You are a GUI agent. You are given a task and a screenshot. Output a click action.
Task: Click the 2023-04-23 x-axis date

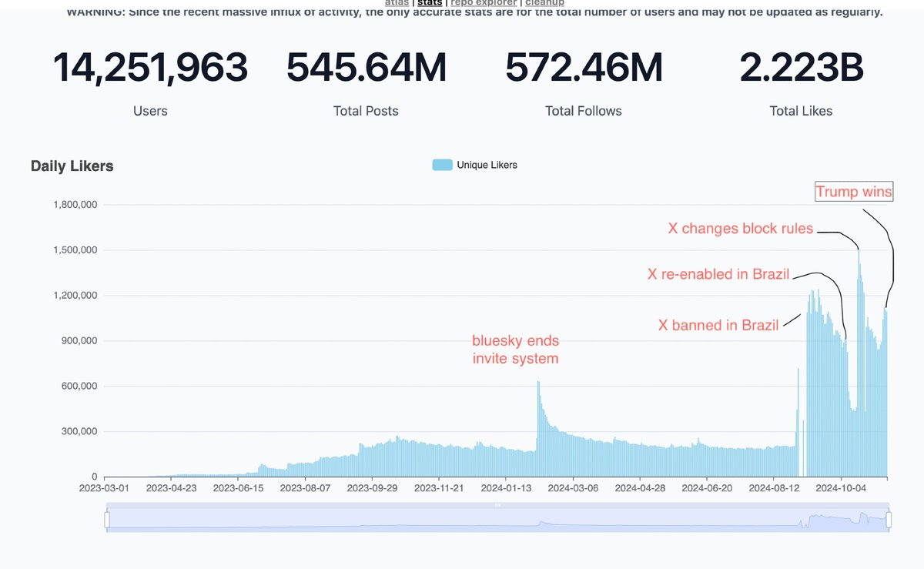pyautogui.click(x=171, y=487)
